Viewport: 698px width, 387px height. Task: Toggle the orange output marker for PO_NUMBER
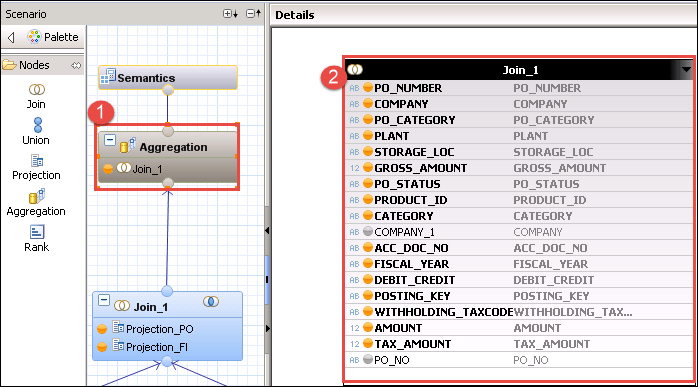click(x=368, y=87)
